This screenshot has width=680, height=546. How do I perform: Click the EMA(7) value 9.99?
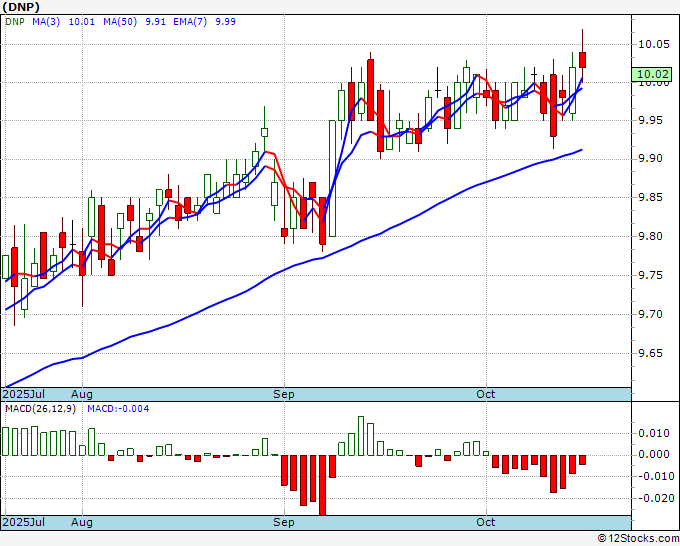[x=226, y=21]
